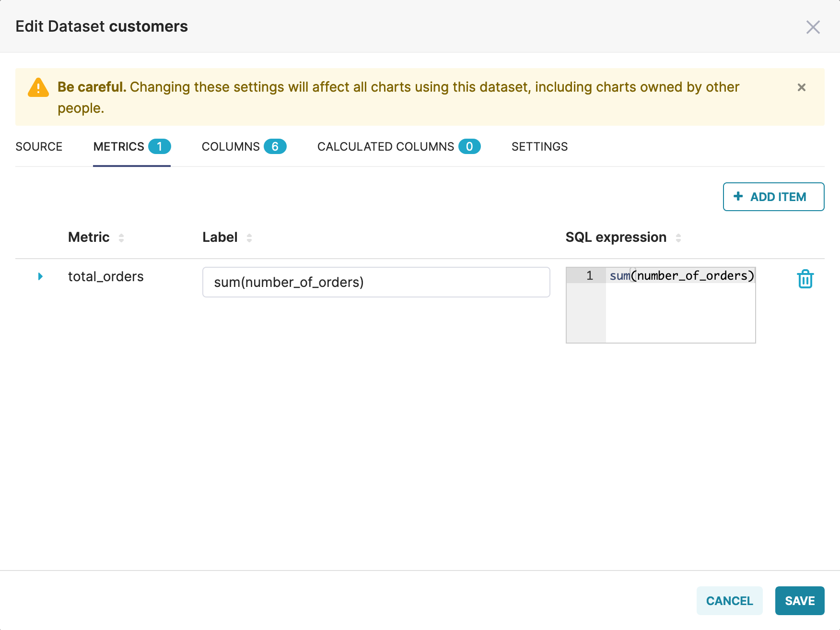Close the Edit Dataset dialog

coord(813,27)
